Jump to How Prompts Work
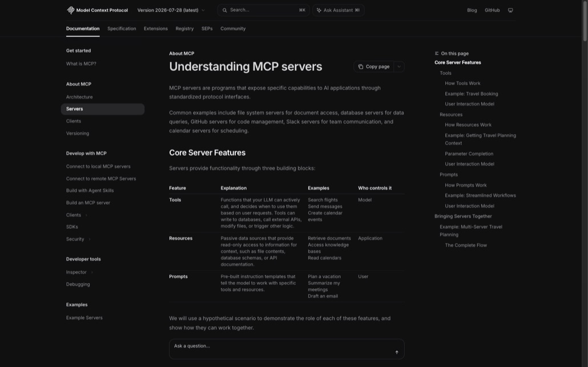Viewport: 588px width, 367px height. [466, 185]
